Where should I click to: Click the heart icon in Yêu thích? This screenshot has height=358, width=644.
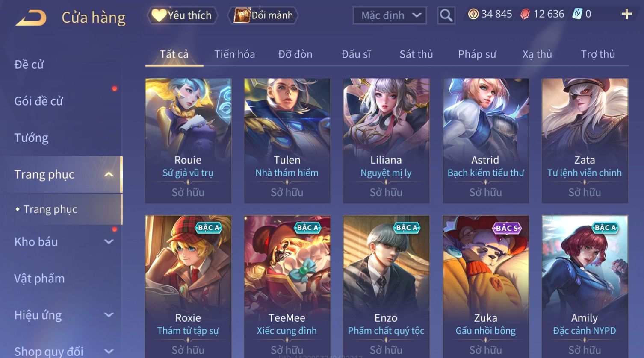tap(159, 15)
